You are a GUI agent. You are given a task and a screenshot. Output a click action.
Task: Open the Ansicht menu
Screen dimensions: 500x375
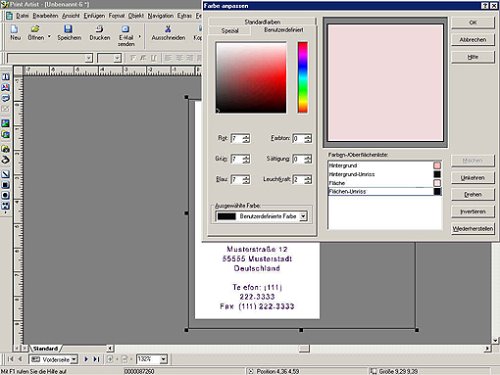point(71,16)
